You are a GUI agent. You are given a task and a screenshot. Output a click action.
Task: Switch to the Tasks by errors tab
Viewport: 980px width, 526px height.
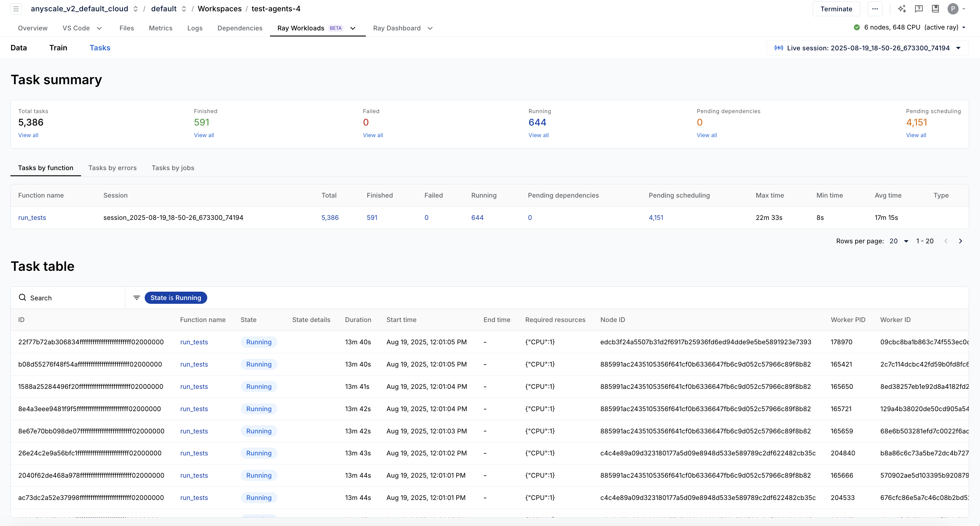tap(113, 168)
